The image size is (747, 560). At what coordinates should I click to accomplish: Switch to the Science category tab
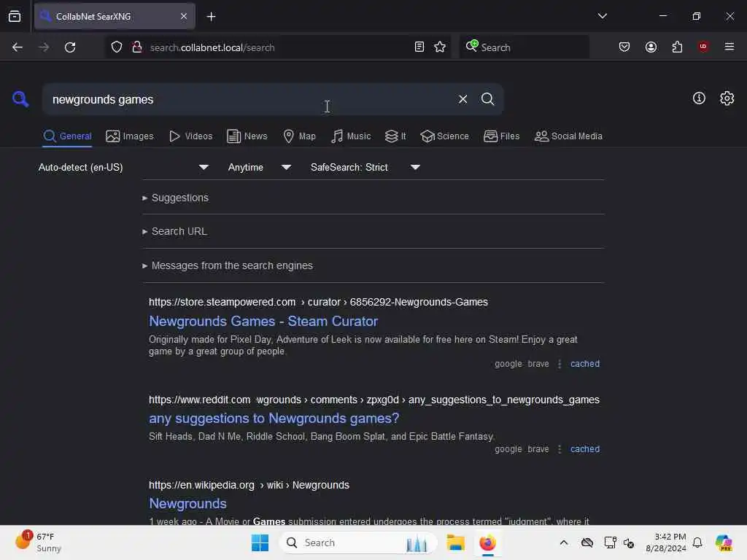(x=444, y=136)
